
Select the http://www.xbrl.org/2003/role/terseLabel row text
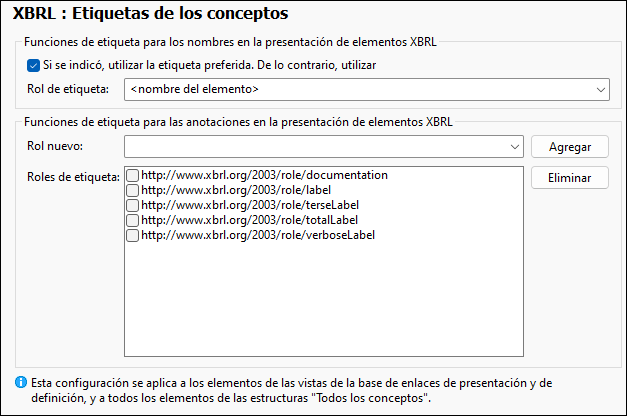(x=250, y=205)
